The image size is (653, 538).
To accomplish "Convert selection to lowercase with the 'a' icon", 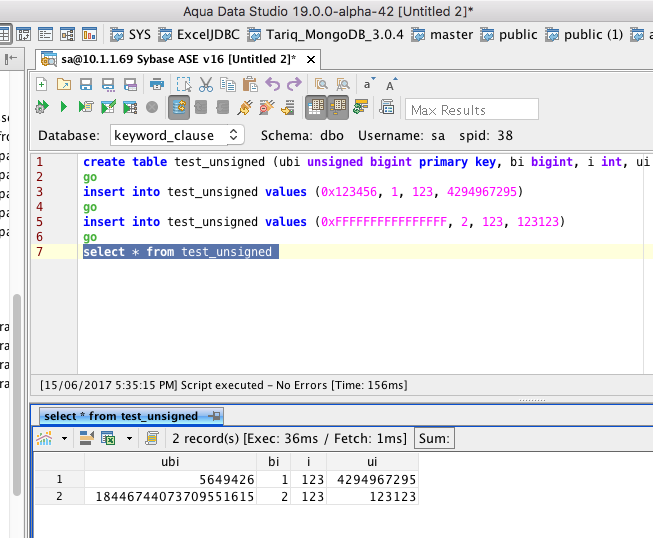I will pos(369,84).
